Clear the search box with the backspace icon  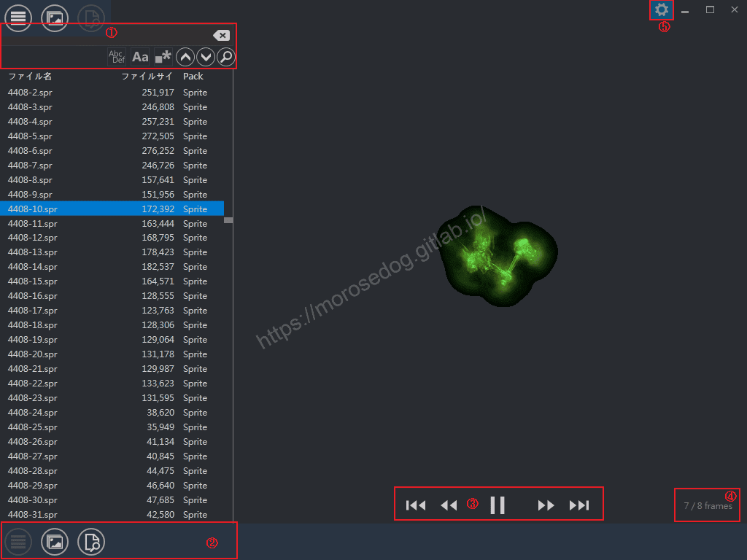(x=221, y=36)
